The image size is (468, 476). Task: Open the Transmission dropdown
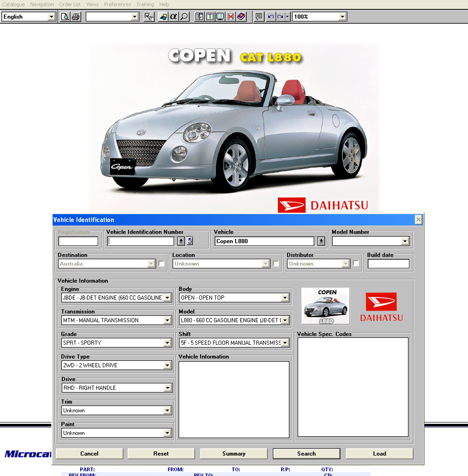point(168,320)
